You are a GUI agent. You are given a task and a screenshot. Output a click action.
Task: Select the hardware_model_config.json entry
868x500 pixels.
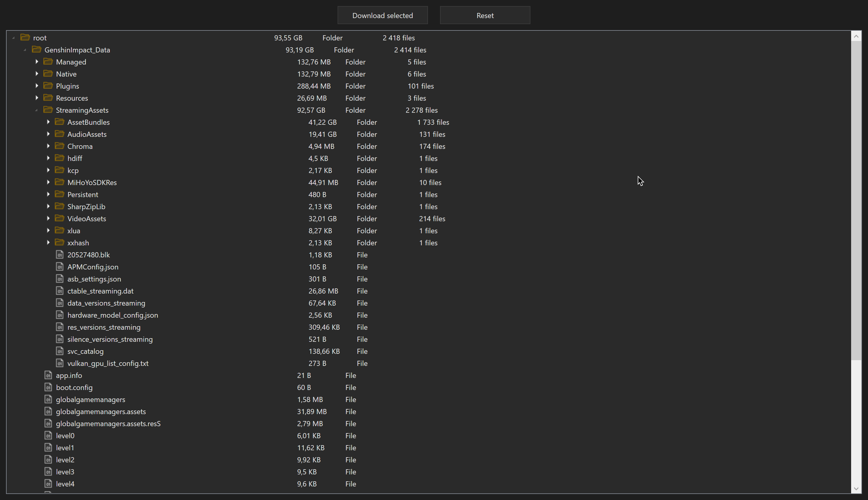(112, 315)
